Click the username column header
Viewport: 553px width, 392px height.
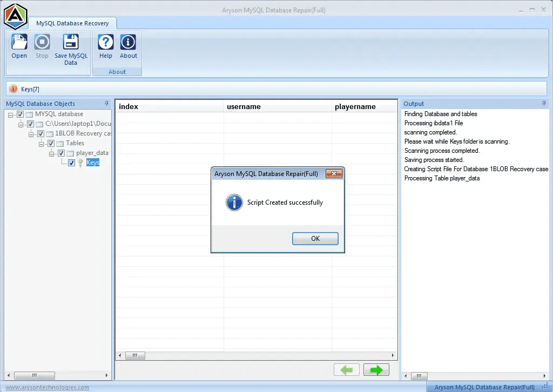pos(277,107)
